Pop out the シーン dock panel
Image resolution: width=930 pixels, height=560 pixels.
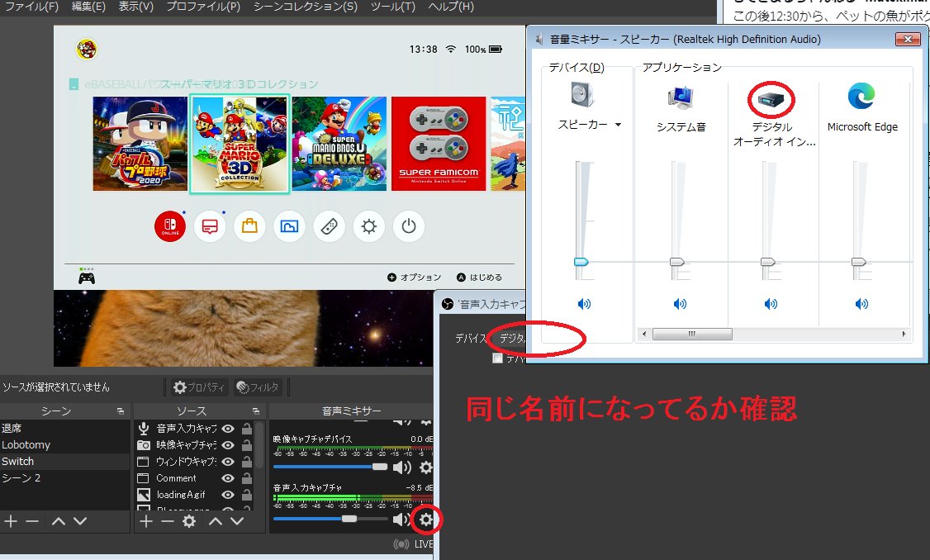click(121, 411)
